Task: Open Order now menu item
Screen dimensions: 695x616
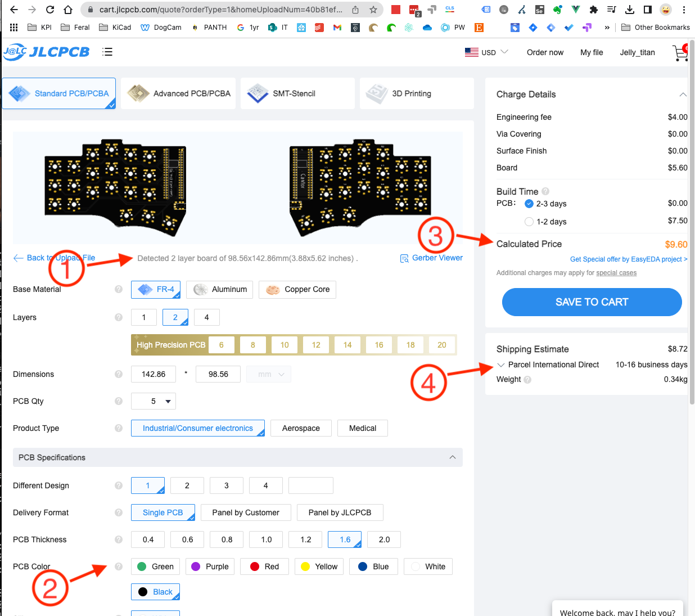Action: [x=545, y=52]
